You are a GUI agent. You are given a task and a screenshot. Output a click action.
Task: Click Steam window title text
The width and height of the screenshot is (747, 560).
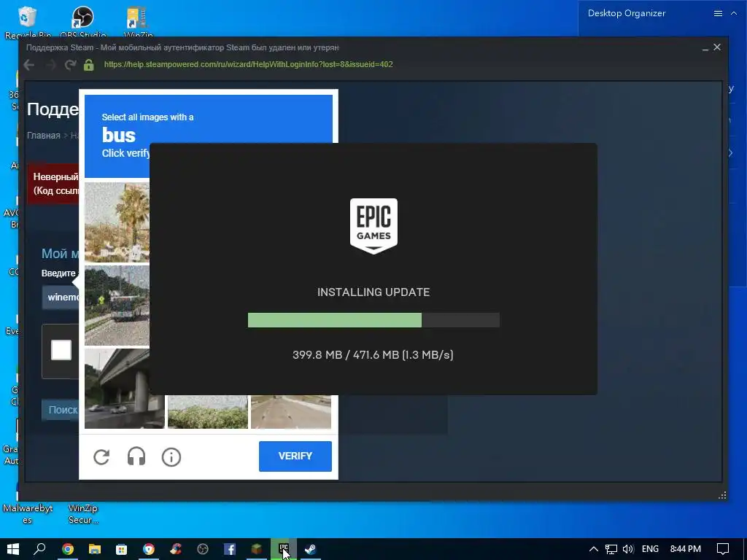[x=182, y=47]
